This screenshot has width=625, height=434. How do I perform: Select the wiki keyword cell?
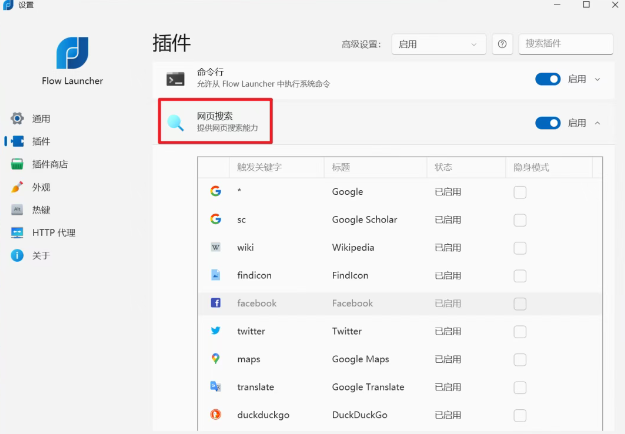[x=245, y=247]
